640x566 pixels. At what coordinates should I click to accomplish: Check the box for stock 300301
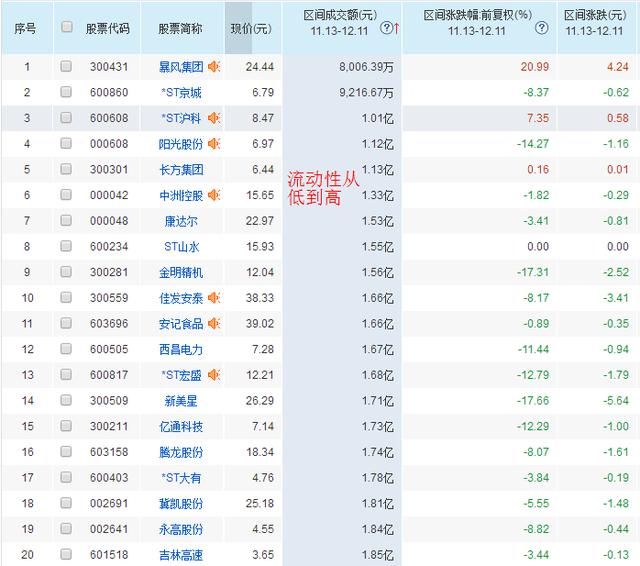click(66, 169)
